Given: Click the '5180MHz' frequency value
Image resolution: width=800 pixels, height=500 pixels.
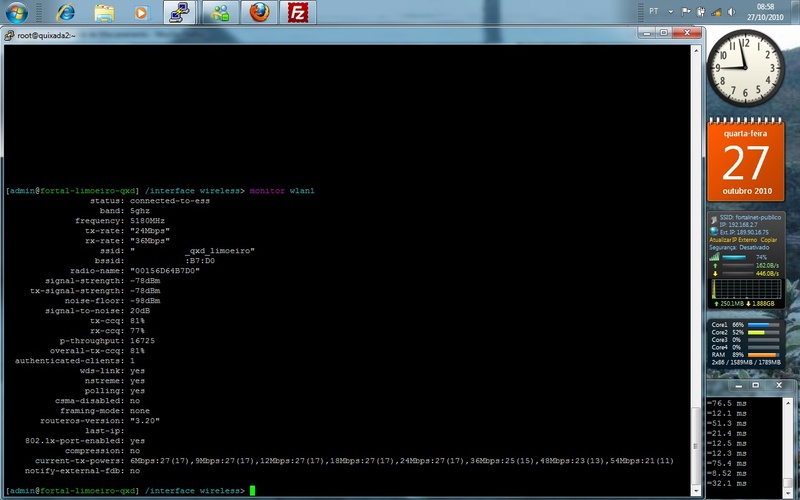Looking at the screenshot, I should tap(147, 221).
